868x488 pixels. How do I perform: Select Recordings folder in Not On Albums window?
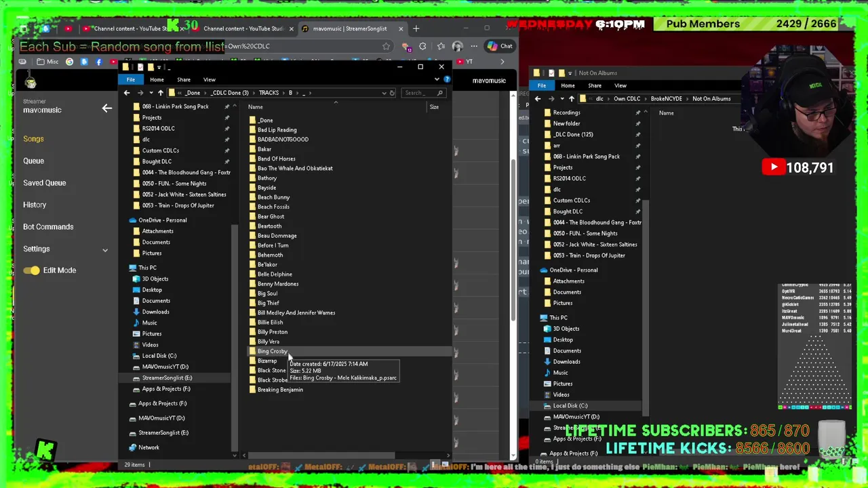pos(566,113)
